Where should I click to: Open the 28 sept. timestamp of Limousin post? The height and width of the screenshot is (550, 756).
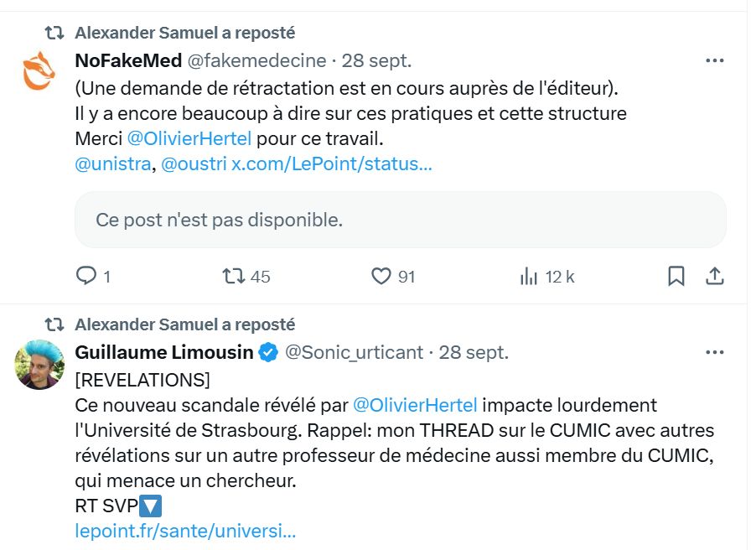pyautogui.click(x=474, y=352)
